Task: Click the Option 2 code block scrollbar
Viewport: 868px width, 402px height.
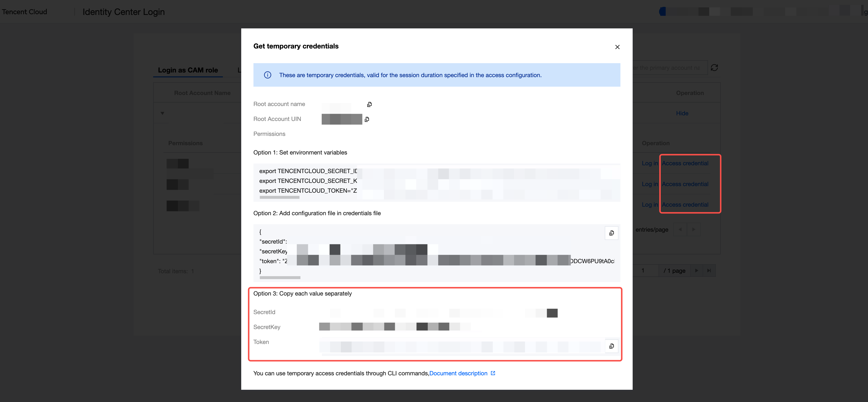Action: click(280, 278)
